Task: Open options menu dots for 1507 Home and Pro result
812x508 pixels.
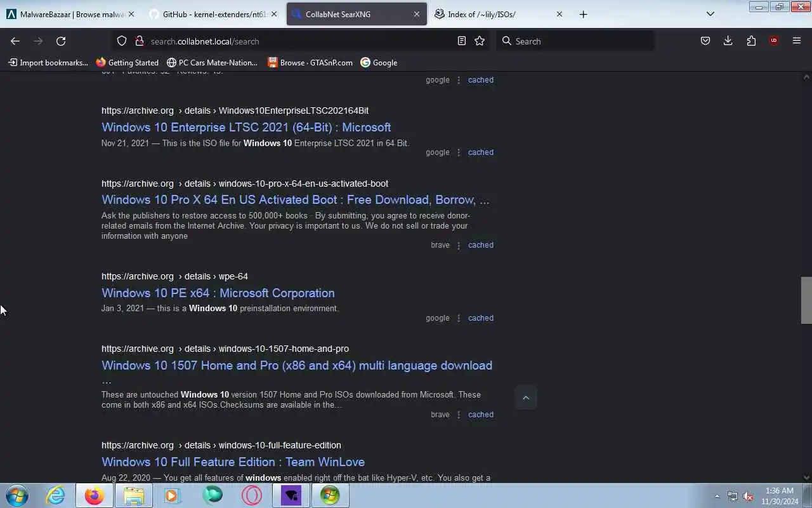Action: (x=459, y=415)
